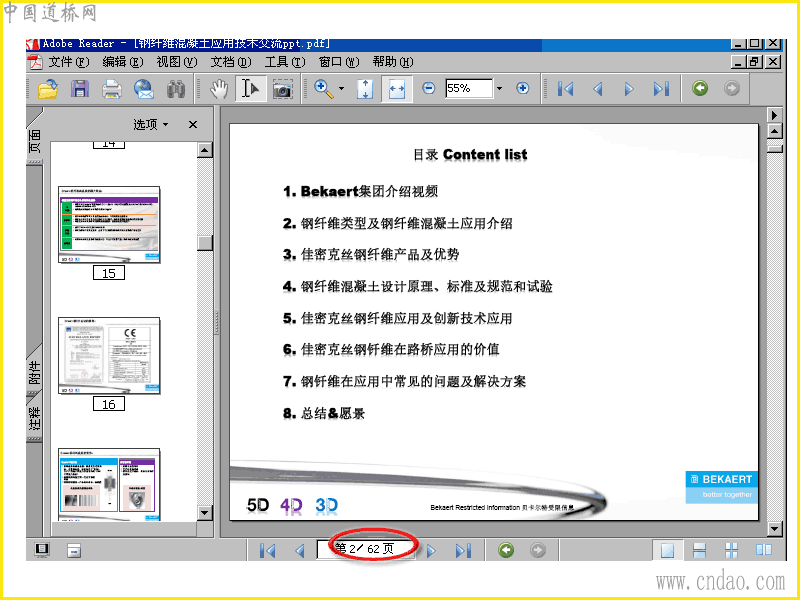Select Continuous page layout
Viewport: 800px width, 600px height.
pos(699,550)
